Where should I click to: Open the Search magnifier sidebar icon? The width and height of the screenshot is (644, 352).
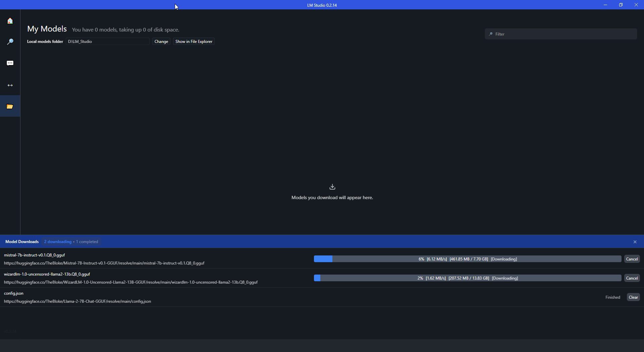pos(10,42)
